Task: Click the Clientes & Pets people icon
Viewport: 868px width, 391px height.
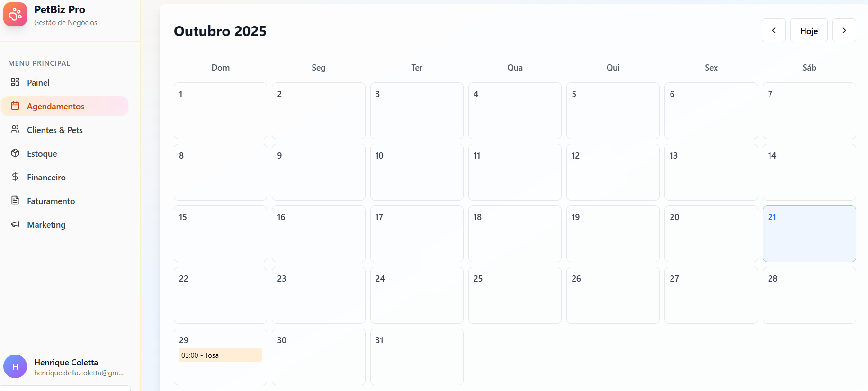Action: click(x=15, y=130)
